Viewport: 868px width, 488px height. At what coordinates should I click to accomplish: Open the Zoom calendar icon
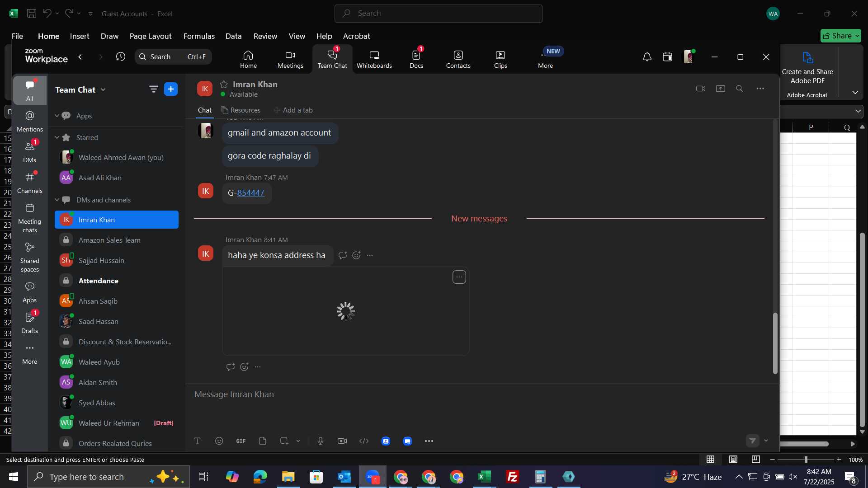(x=667, y=57)
